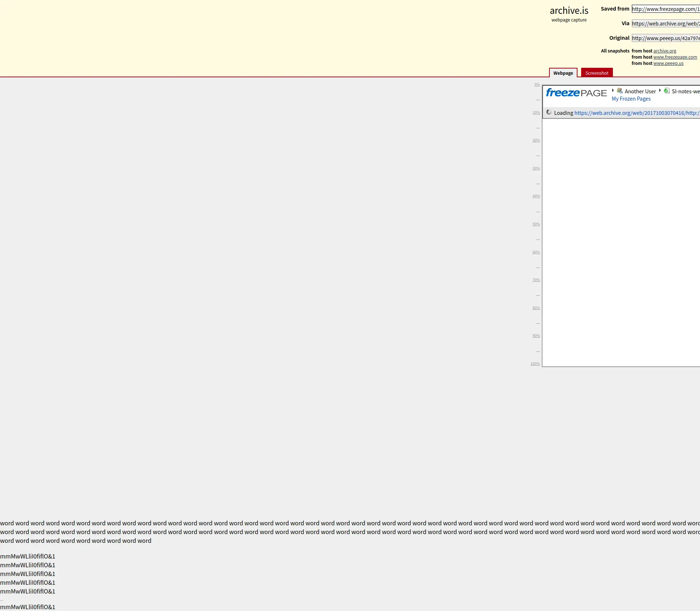Click the loading spinner icon

(x=549, y=112)
